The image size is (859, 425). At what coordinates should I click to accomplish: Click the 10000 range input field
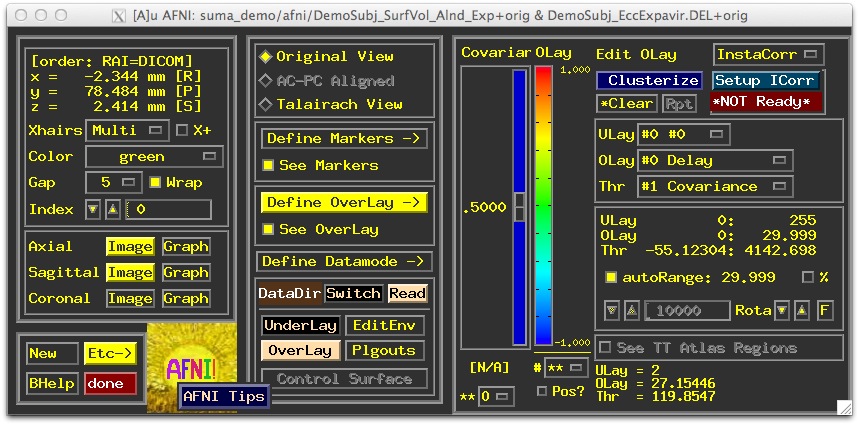coord(688,311)
